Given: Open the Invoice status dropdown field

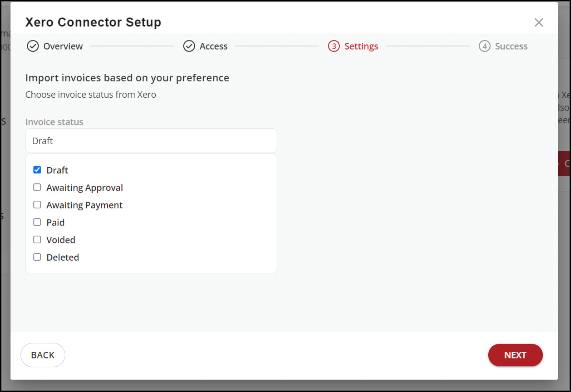Looking at the screenshot, I should pyautogui.click(x=151, y=141).
